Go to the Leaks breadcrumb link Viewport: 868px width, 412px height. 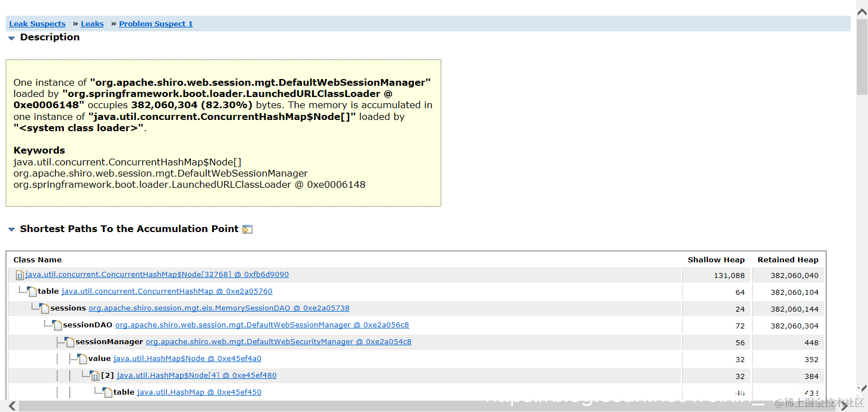coord(92,24)
